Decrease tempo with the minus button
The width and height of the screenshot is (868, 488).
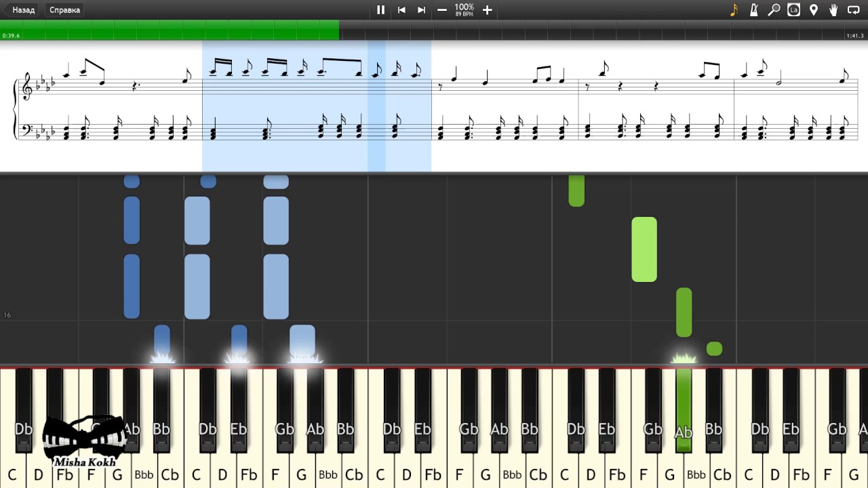tap(442, 10)
